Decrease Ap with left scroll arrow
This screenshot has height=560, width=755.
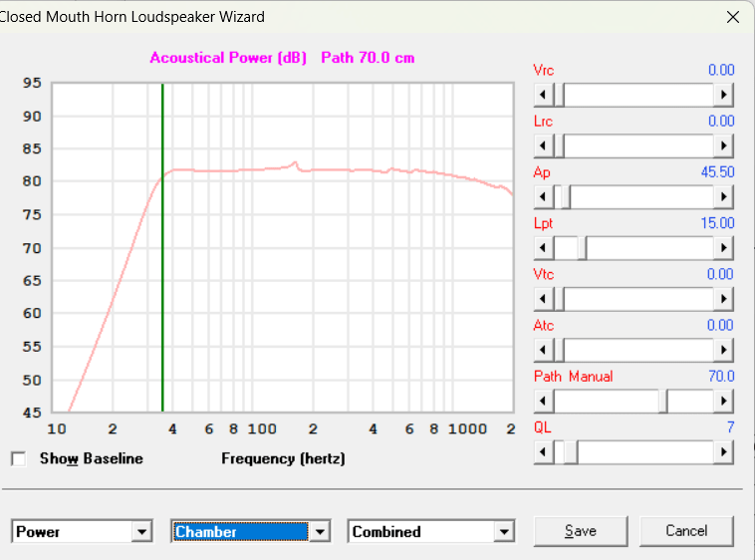[x=544, y=197]
